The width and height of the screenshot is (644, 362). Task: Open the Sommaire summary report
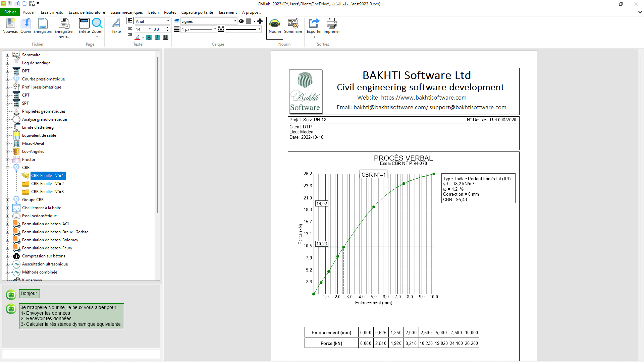(293, 25)
